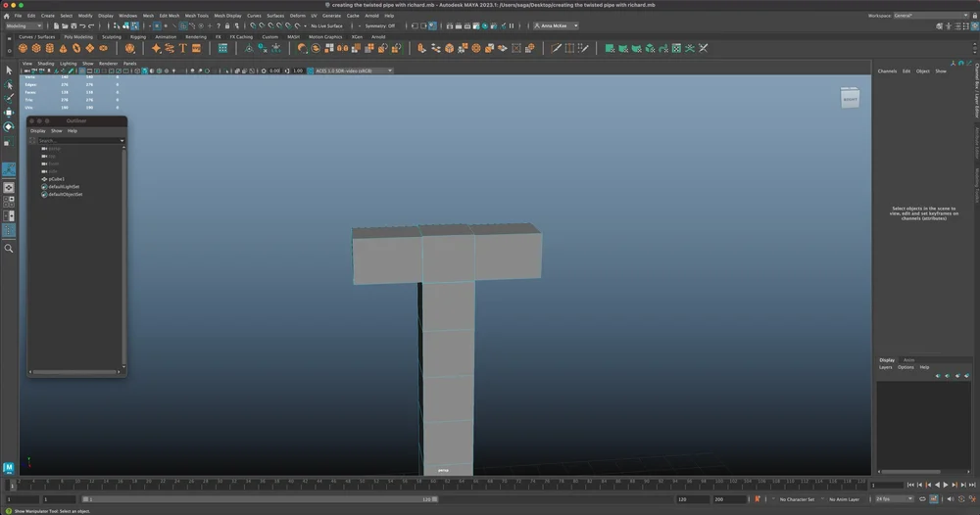Click the range slider bar ending at 120
980x515 pixels.
260,499
